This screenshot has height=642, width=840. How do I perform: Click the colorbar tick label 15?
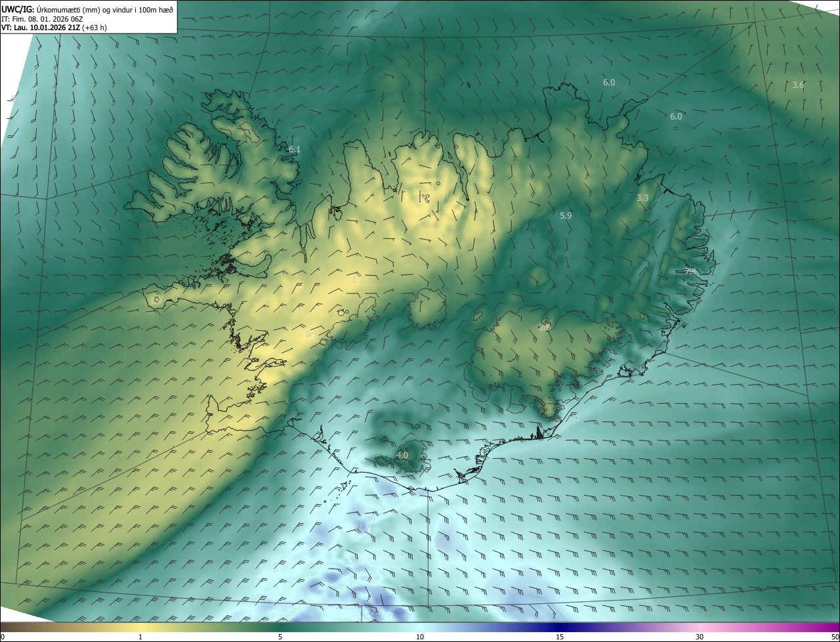[x=560, y=637]
